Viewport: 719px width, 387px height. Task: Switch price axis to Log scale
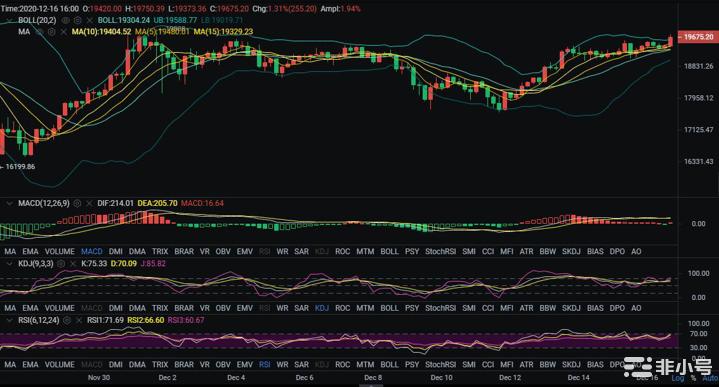click(677, 378)
